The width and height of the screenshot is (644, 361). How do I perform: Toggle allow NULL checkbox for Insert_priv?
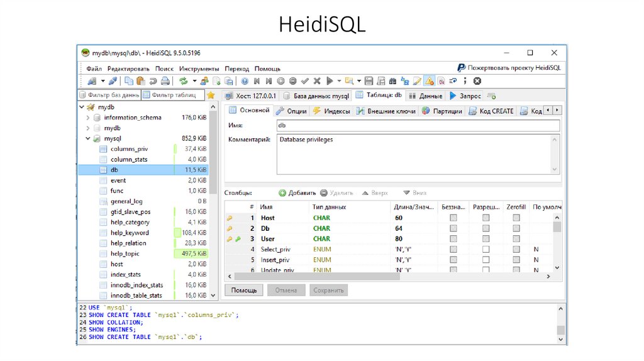486,260
